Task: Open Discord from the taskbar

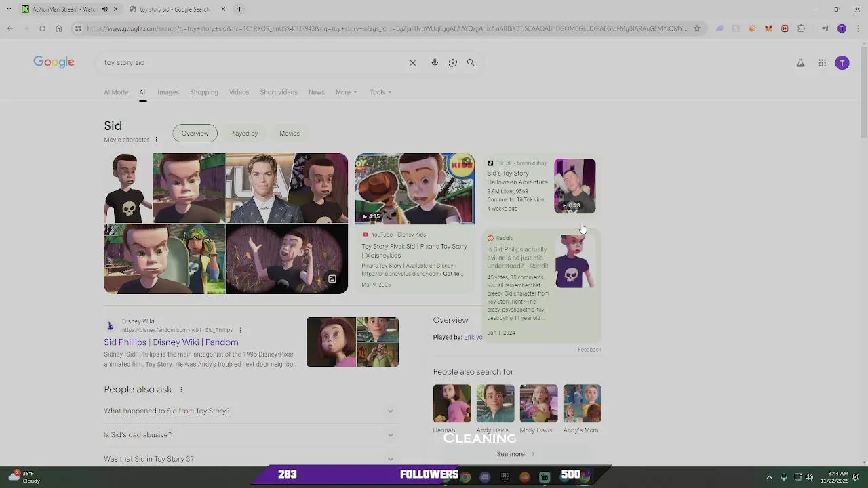Action: pyautogui.click(x=485, y=478)
